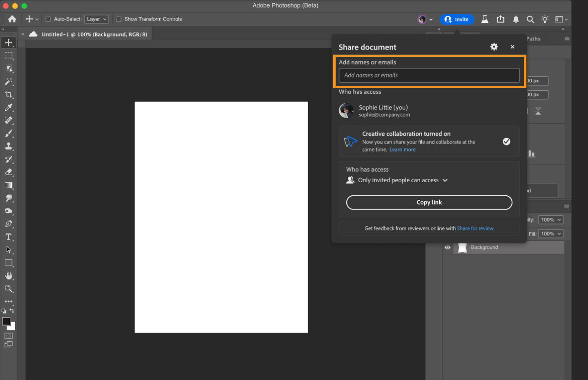
Task: Open Photoshop search from the top bar
Action: pos(530,19)
